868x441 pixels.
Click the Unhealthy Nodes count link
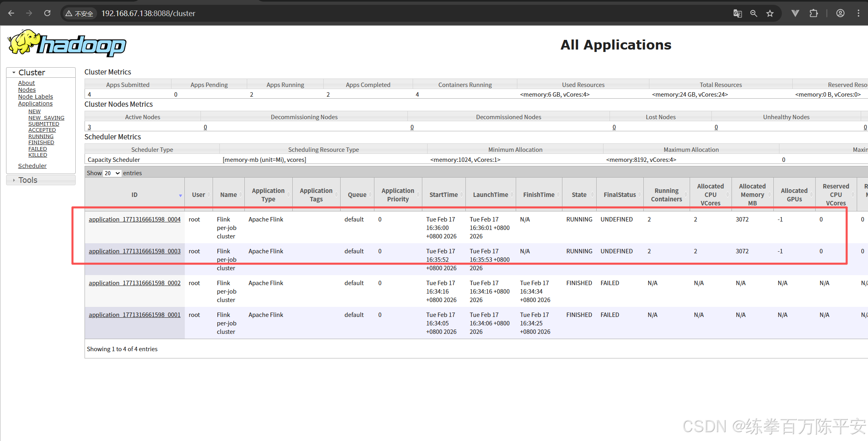tap(716, 127)
